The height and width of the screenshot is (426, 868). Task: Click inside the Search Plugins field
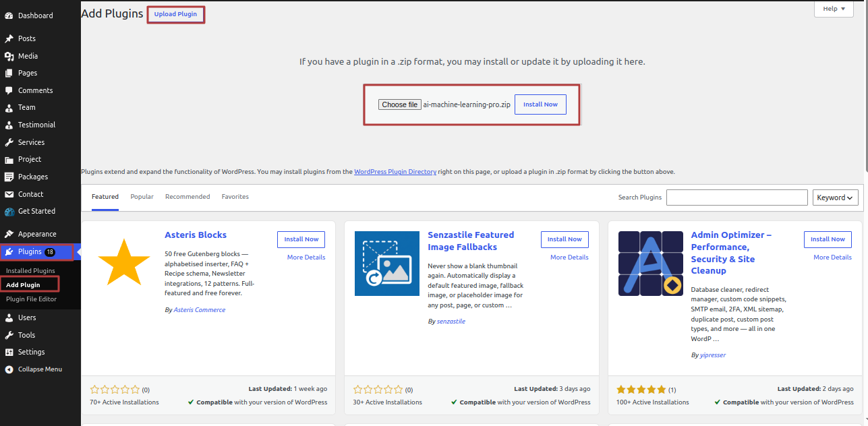(x=736, y=197)
